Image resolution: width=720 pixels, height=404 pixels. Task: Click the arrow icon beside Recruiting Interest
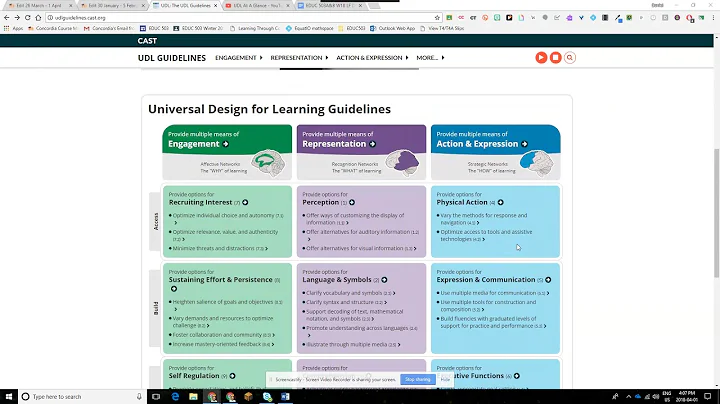coord(245,202)
